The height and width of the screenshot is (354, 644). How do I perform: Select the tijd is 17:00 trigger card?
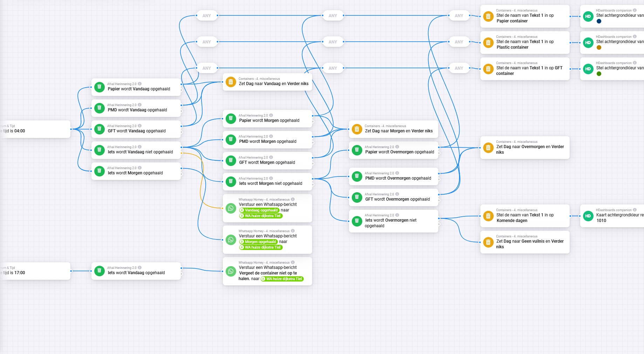coord(35,271)
